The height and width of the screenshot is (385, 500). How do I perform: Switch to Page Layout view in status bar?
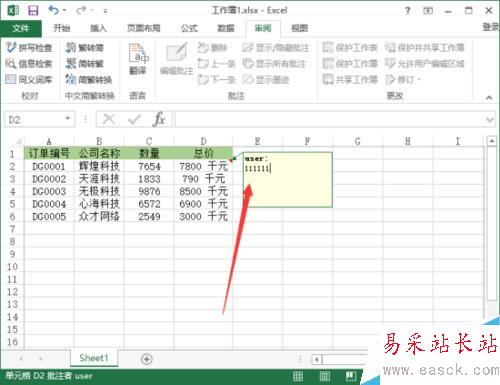324,376
